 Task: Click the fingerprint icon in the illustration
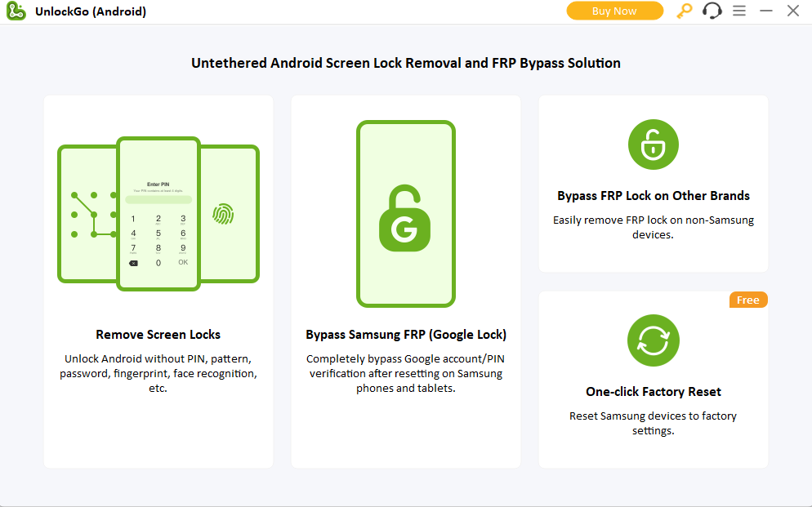pyautogui.click(x=223, y=215)
